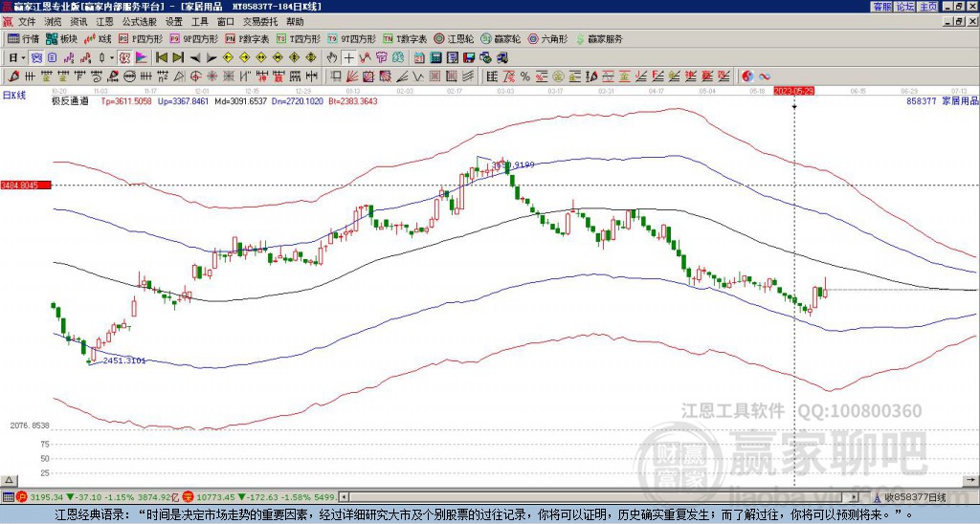Click the yin-yang Taiji icon
The height and width of the screenshot is (524, 980).
[747, 76]
